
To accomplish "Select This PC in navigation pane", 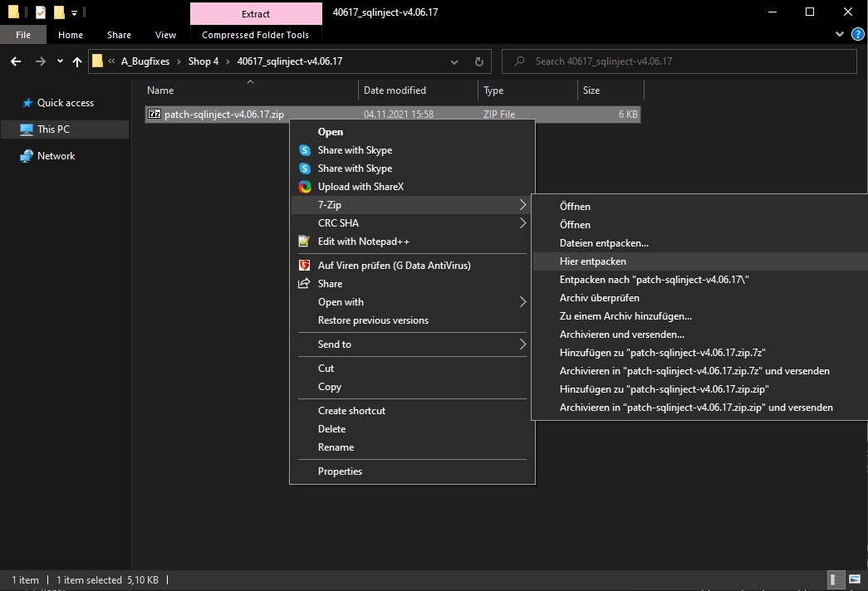I will click(x=53, y=129).
